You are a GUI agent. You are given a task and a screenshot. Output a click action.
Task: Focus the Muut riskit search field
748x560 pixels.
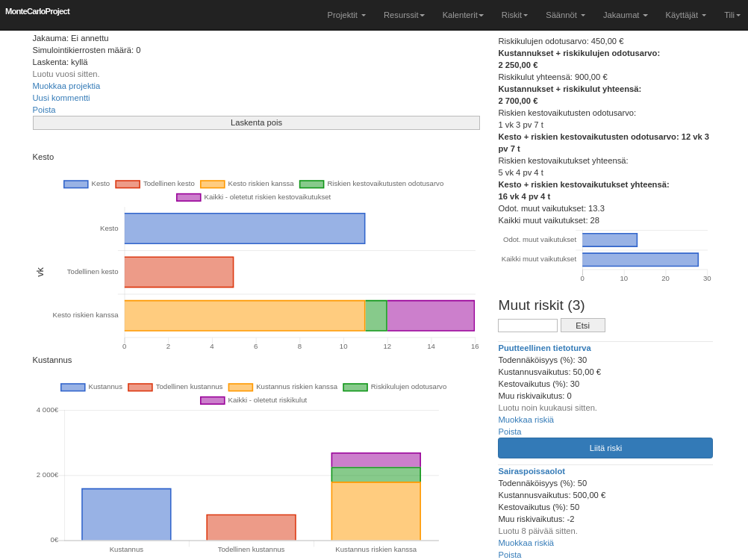click(x=528, y=326)
